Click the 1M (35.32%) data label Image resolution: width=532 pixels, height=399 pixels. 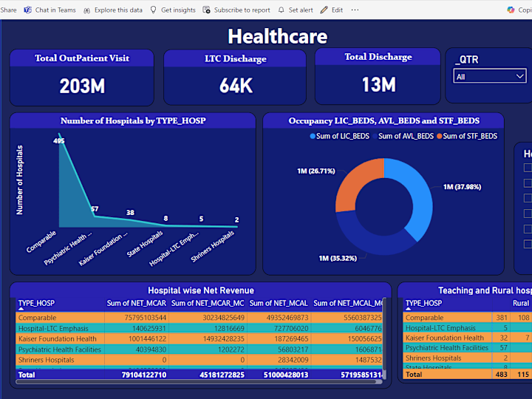[x=338, y=259]
